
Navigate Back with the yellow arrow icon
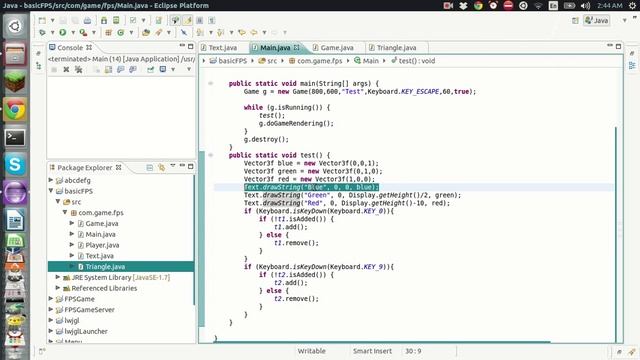click(x=254, y=33)
